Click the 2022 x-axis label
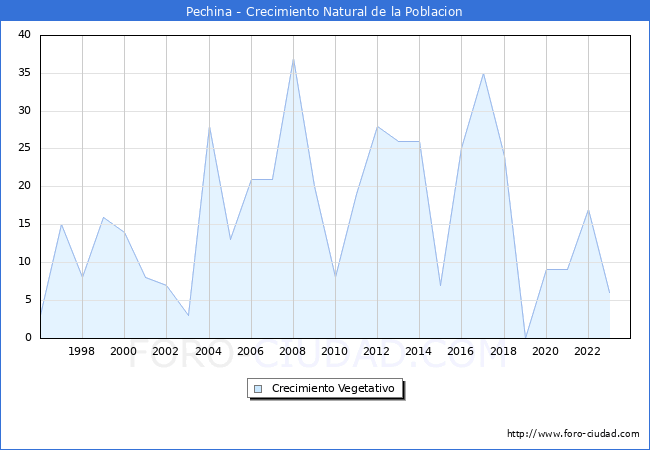 [x=587, y=351]
